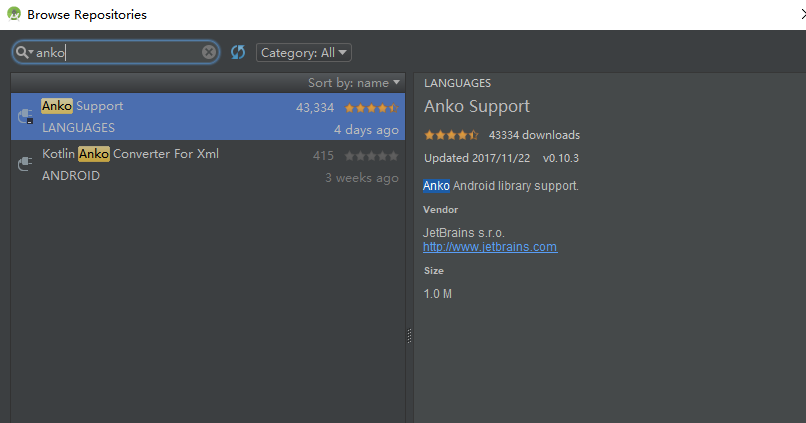
Task: Click the LANGUAGES label in the Anko Support row
Action: tap(79, 128)
